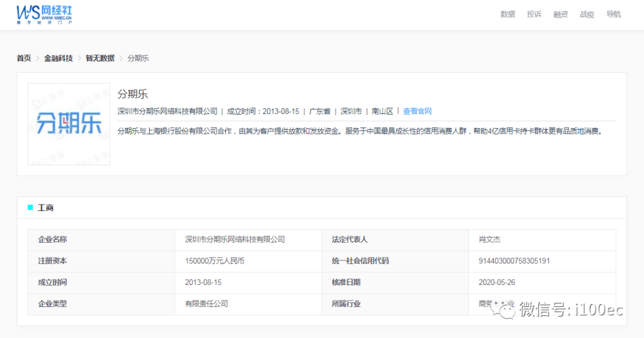Select the 有限责任公司 value
This screenshot has height=338, width=644.
(x=206, y=304)
